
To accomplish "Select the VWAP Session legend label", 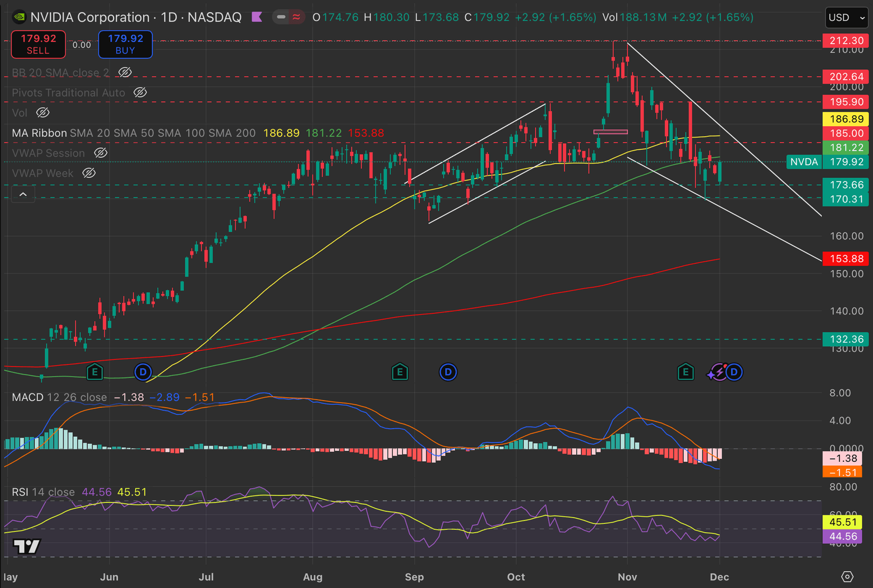I will [x=48, y=153].
